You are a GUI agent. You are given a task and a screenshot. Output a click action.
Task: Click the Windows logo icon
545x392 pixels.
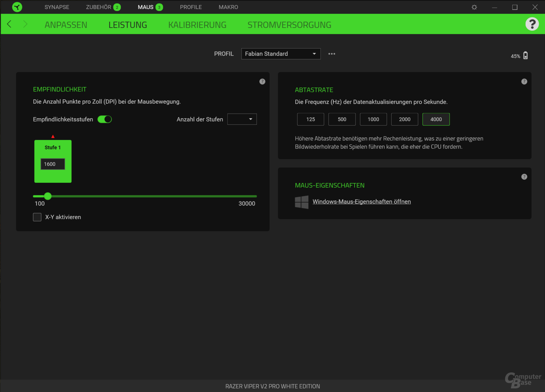click(x=302, y=202)
